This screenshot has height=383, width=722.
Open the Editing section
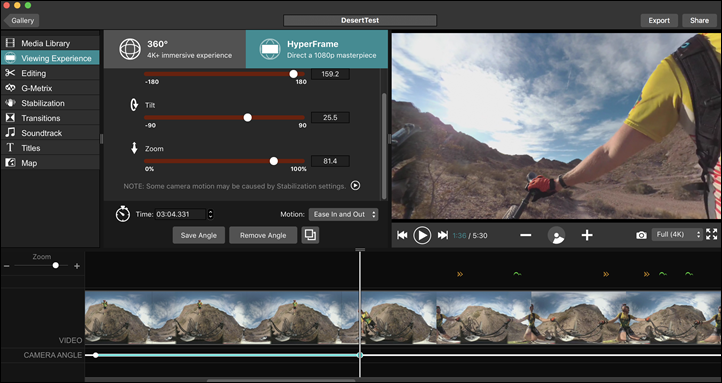(x=50, y=73)
